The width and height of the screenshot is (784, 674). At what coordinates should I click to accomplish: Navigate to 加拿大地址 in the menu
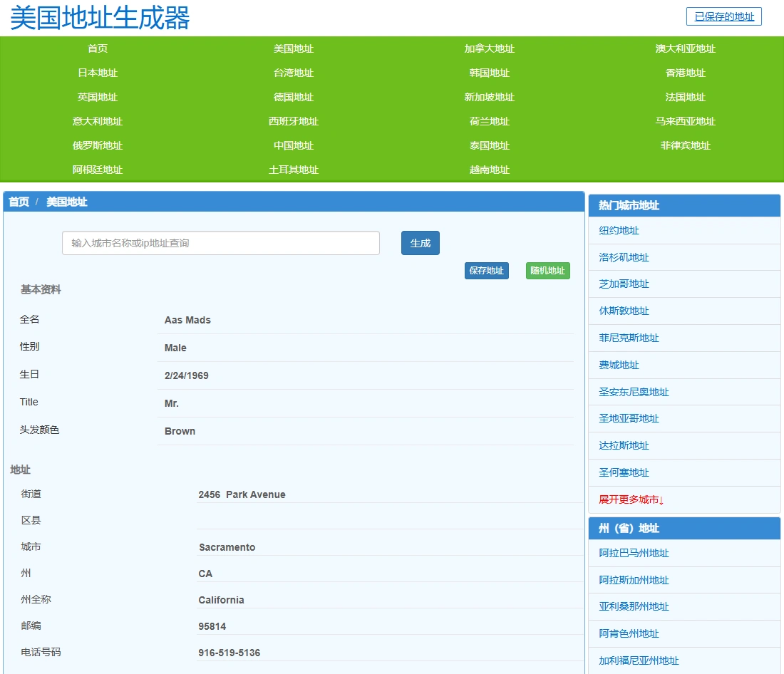tap(490, 48)
